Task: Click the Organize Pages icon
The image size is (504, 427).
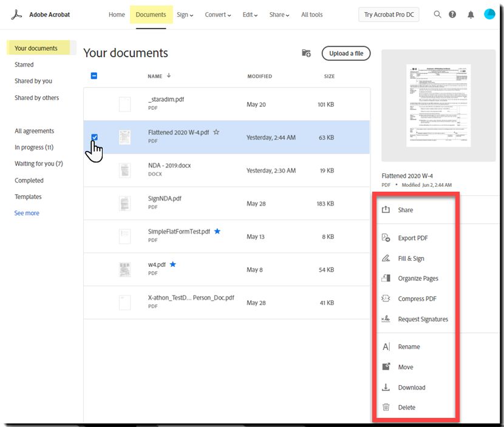Action: coord(386,278)
